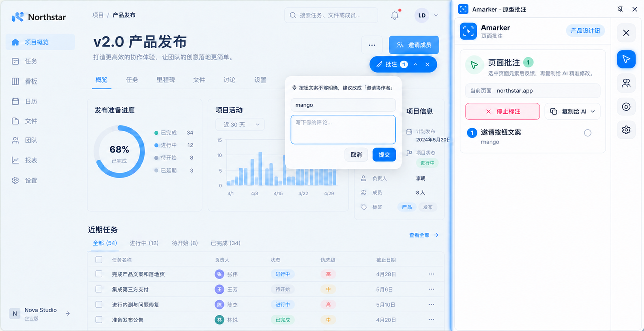Switch to the 里程碑 tab
The image size is (644, 331).
(x=166, y=80)
